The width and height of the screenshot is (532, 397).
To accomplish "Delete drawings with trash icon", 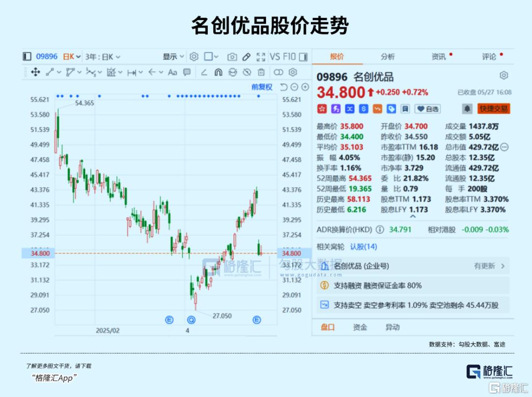I will click(261, 72).
